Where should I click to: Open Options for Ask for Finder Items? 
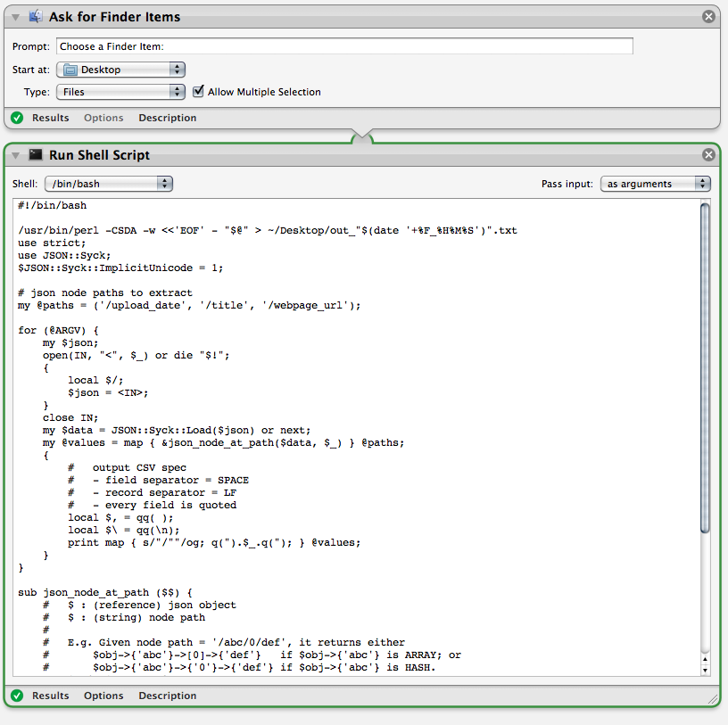[x=103, y=118]
